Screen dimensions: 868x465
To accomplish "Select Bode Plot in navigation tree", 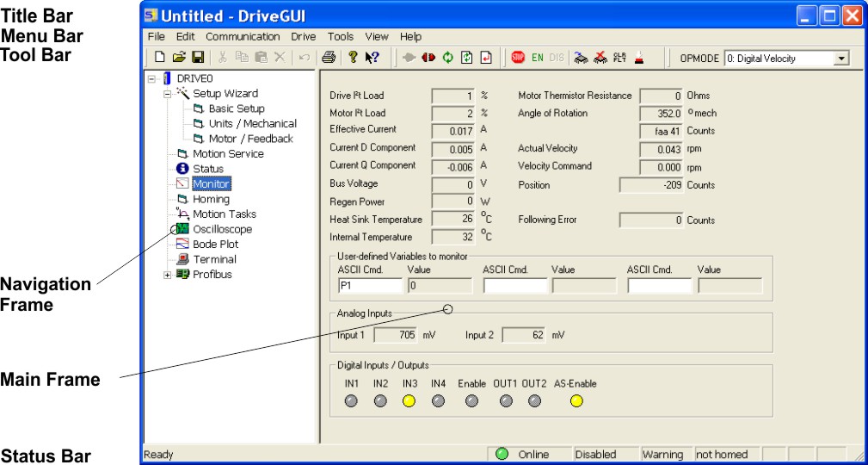I will [215, 245].
